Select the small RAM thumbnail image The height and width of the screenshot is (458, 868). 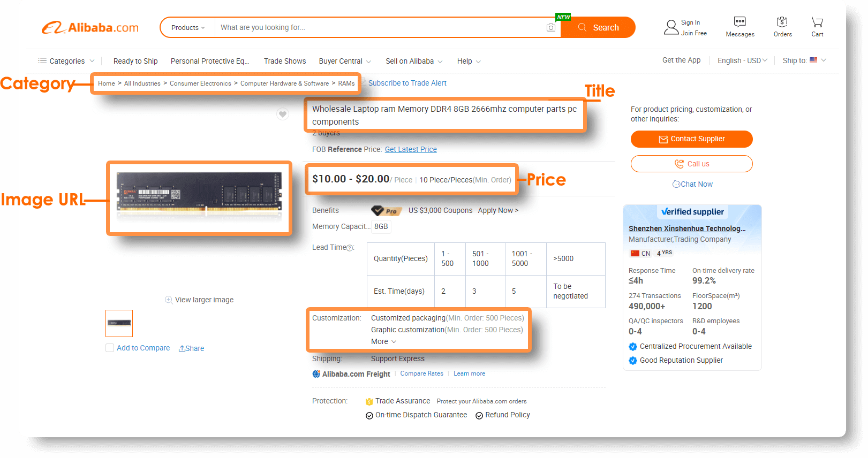[119, 323]
